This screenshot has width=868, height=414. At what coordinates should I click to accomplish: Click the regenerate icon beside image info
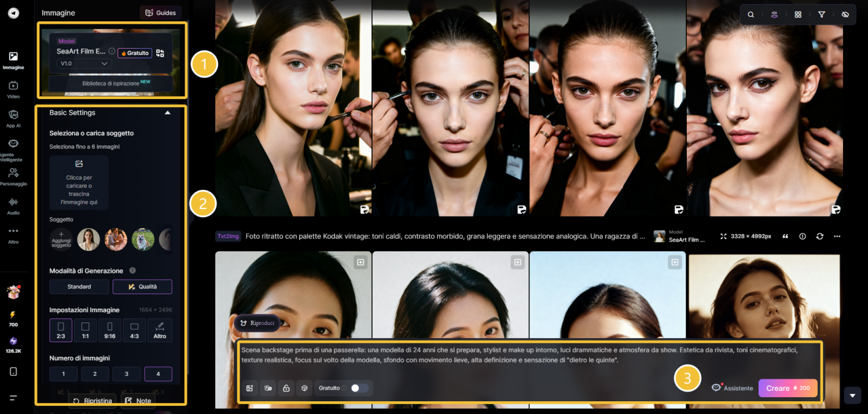(x=819, y=236)
